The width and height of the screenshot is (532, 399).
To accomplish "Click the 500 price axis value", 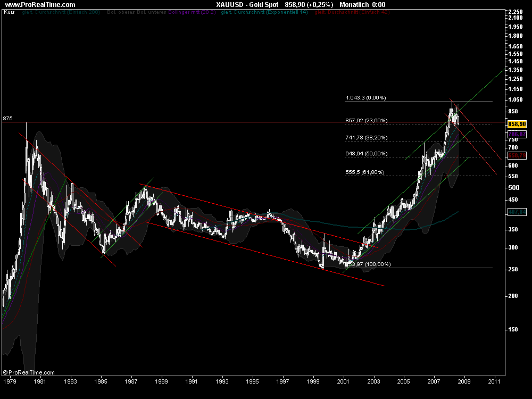I will 514,187.
